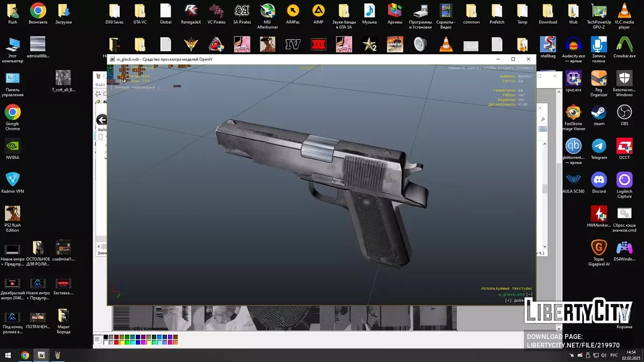Click [+] to add a texture
The height and width of the screenshot is (362, 644).
[x=508, y=300]
